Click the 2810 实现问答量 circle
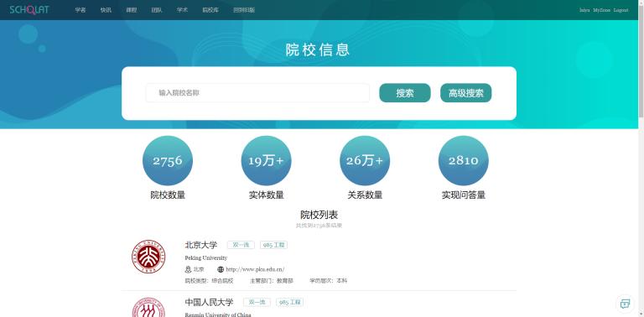644x317 pixels. 463,160
